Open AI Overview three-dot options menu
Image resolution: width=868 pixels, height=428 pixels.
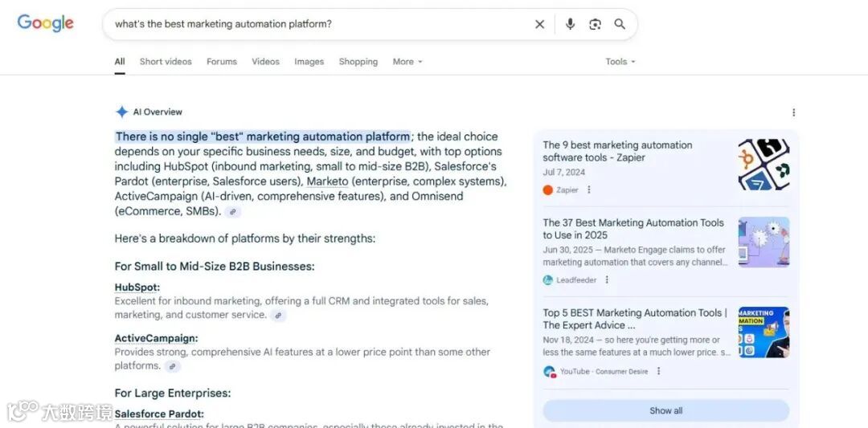794,112
